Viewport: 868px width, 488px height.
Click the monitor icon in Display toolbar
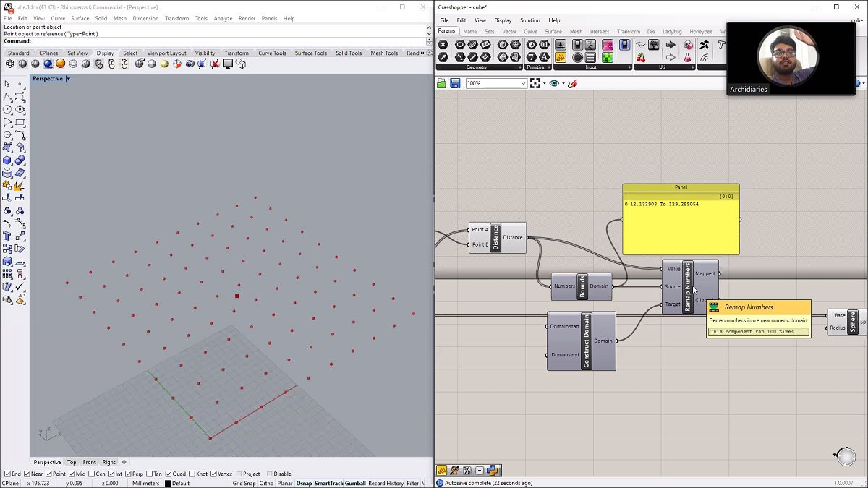point(228,64)
